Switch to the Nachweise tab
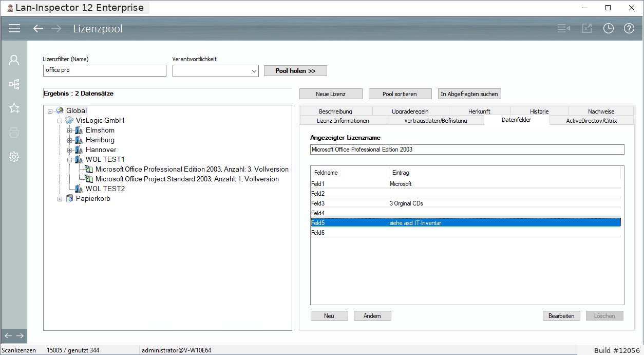Viewport: 644px width, 355px height. 601,111
